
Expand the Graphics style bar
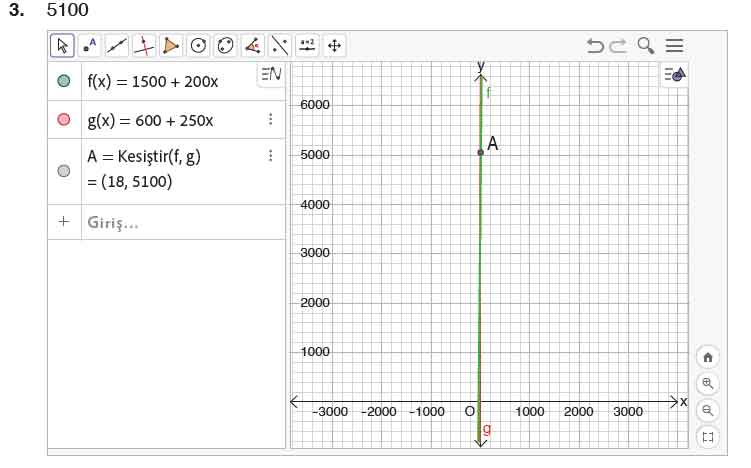(676, 75)
